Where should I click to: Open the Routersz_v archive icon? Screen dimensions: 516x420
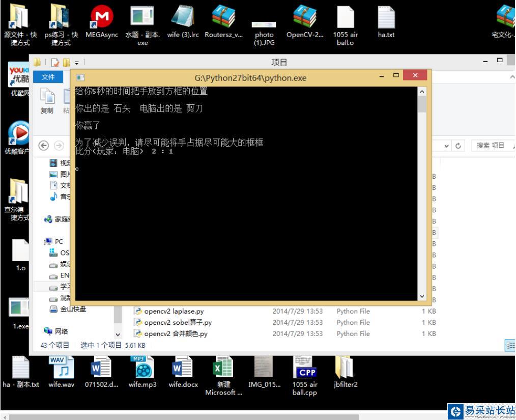(x=223, y=16)
